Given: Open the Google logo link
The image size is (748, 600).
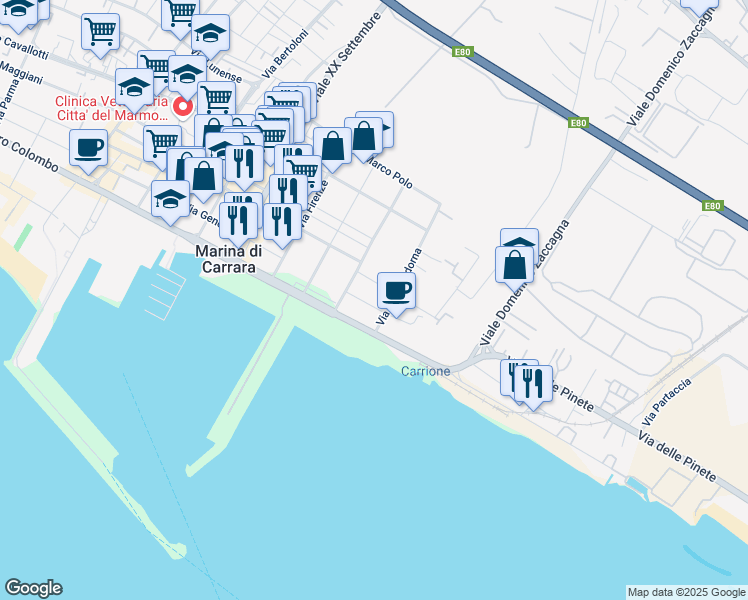Looking at the screenshot, I should click(33, 588).
